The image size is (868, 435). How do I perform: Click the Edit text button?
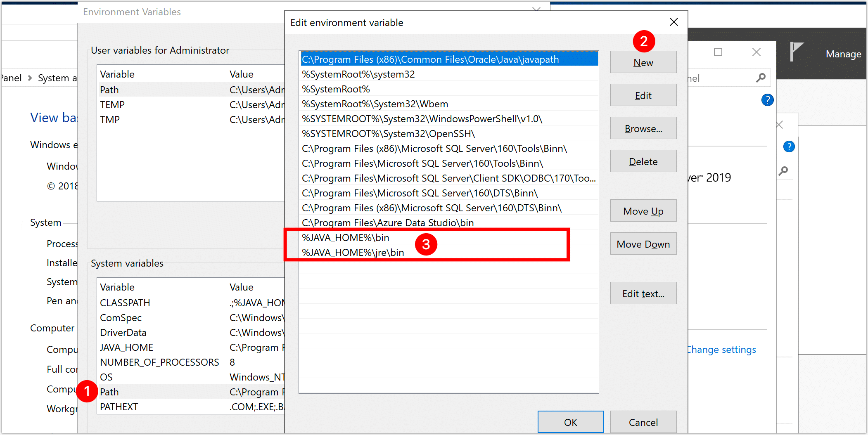[643, 293]
